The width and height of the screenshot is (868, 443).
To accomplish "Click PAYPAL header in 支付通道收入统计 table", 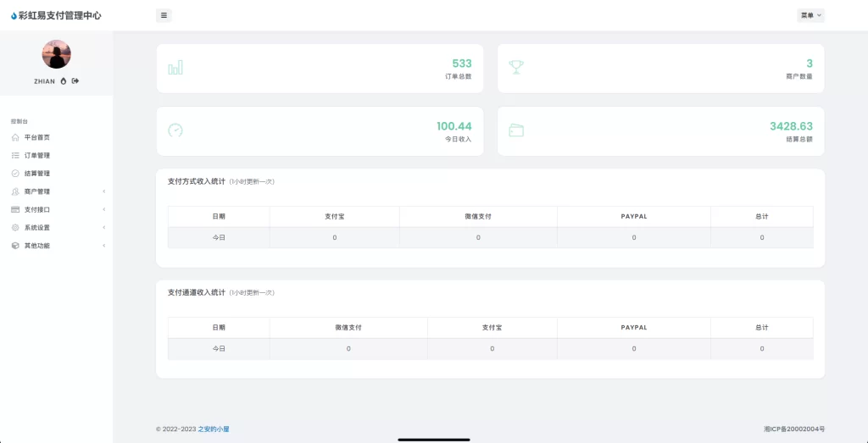I will pos(634,328).
